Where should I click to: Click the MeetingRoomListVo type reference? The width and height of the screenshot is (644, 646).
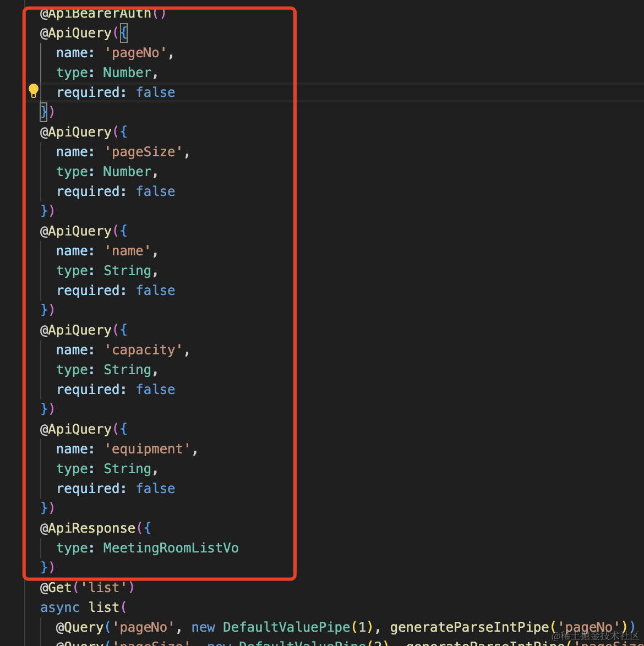(171, 548)
